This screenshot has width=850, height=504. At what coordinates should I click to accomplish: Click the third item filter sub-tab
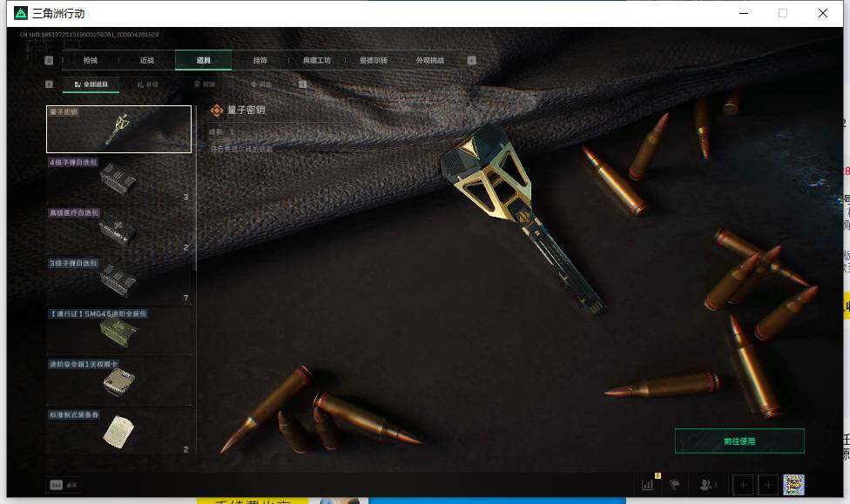(205, 84)
